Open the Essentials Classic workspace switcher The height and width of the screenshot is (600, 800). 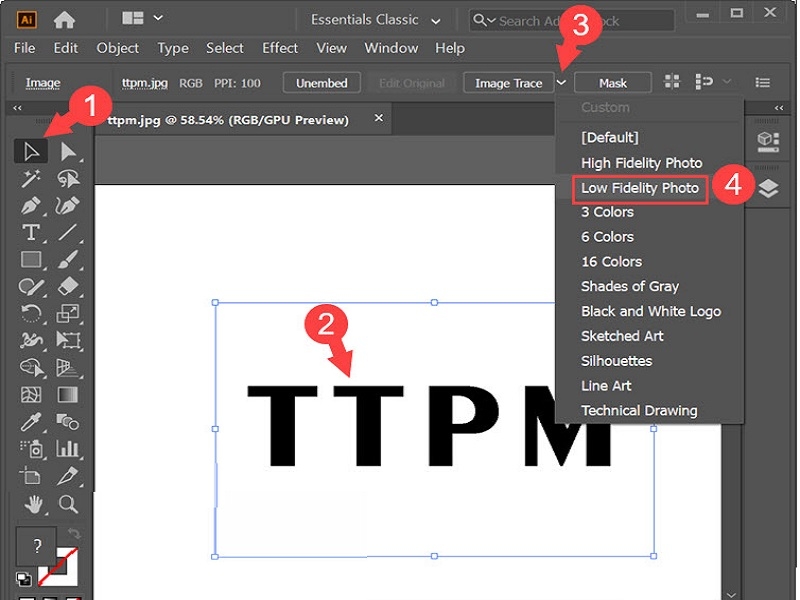pos(376,20)
